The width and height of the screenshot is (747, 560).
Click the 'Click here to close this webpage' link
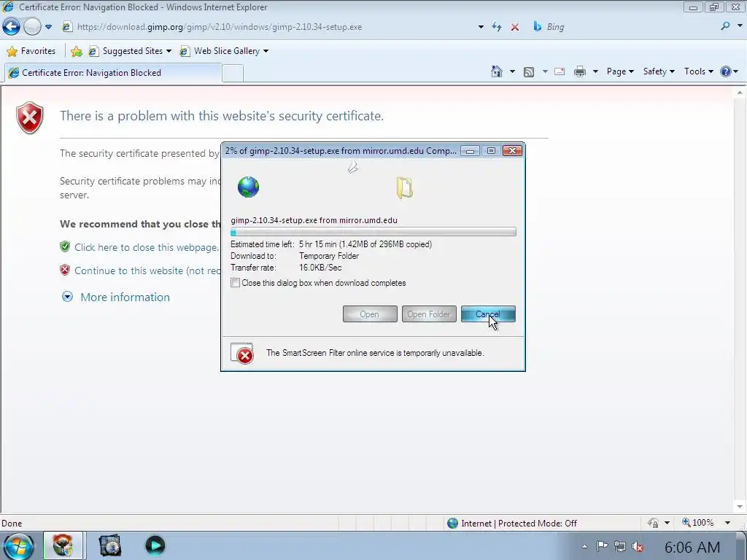146,247
